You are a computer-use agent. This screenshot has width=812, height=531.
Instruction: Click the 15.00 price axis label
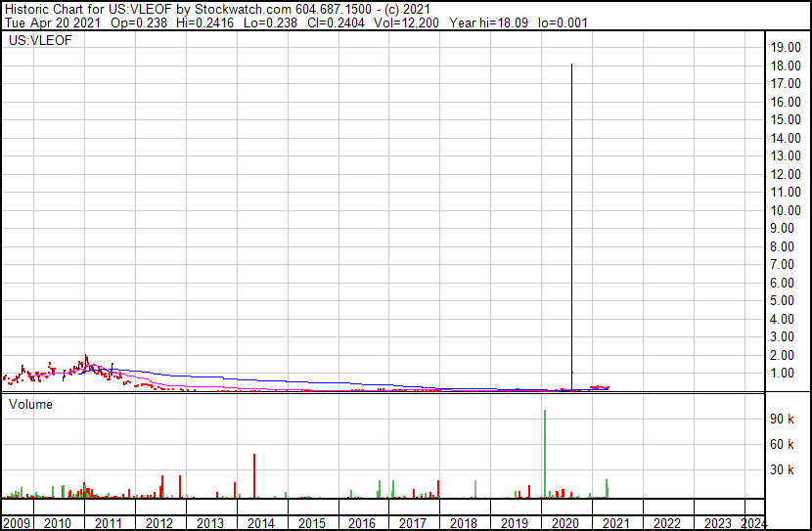(x=786, y=119)
